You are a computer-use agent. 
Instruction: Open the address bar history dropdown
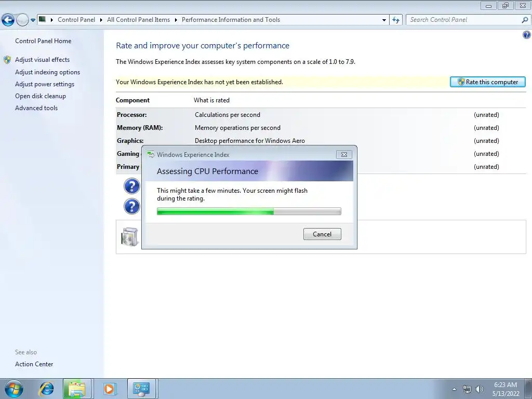[x=384, y=20]
